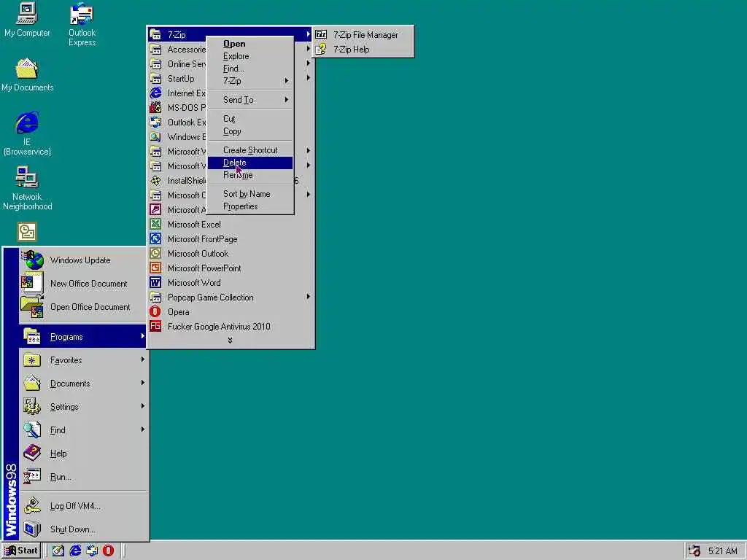
Task: Click the Shut Down icon
Action: 32,529
